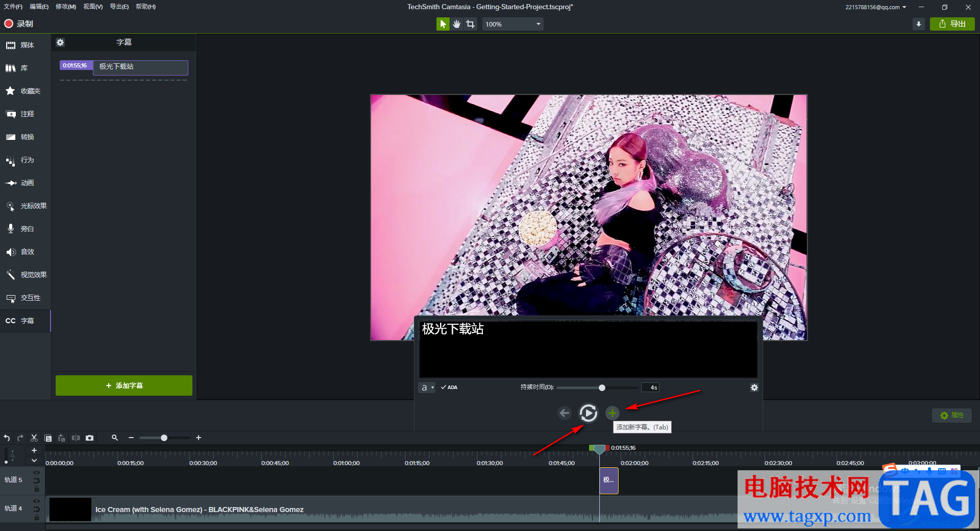
Task: Open the 文件(F) menu
Action: pos(13,7)
